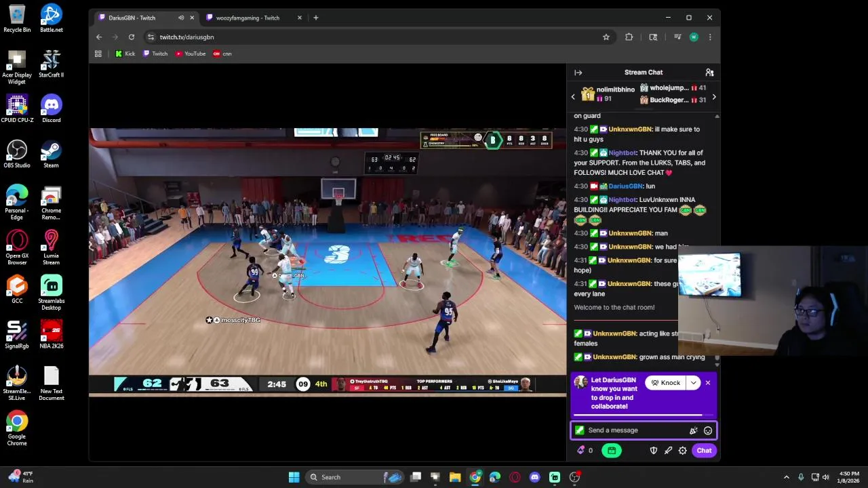The width and height of the screenshot is (868, 488).
Task: Open Kick bookmark
Action: pyautogui.click(x=125, y=54)
